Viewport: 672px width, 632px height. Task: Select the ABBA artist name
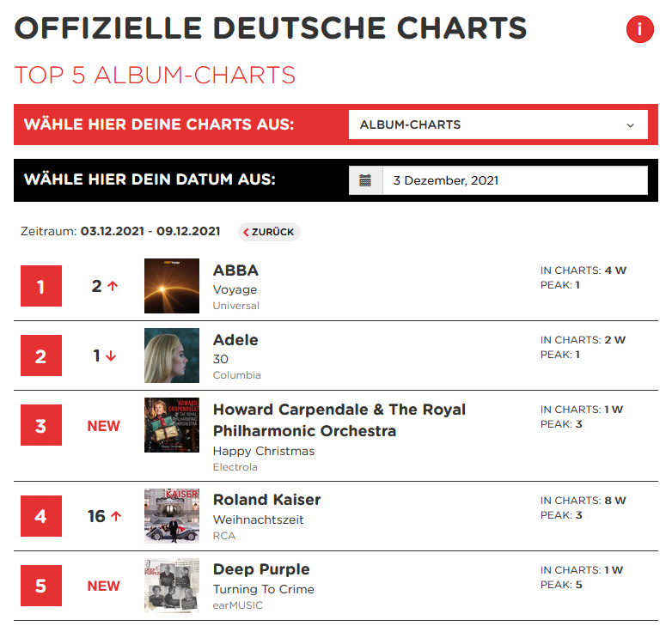235,270
